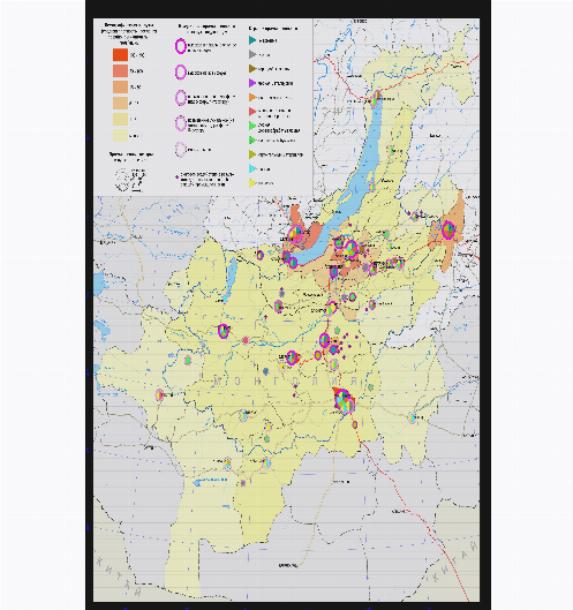573x610 pixels.
Task: Select the small purple dot legend symbol
Action: click(x=177, y=177)
